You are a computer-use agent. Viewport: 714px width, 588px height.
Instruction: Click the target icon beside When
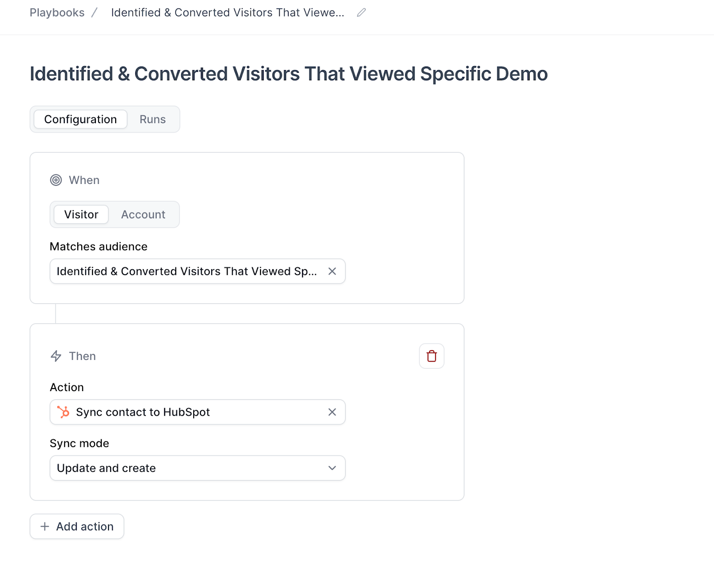(x=56, y=180)
